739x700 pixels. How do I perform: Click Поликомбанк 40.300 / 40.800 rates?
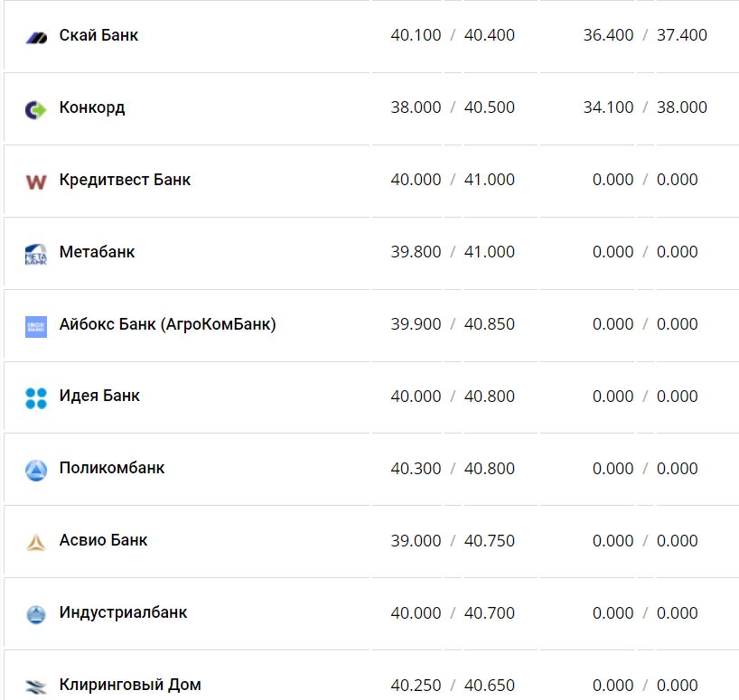click(453, 469)
